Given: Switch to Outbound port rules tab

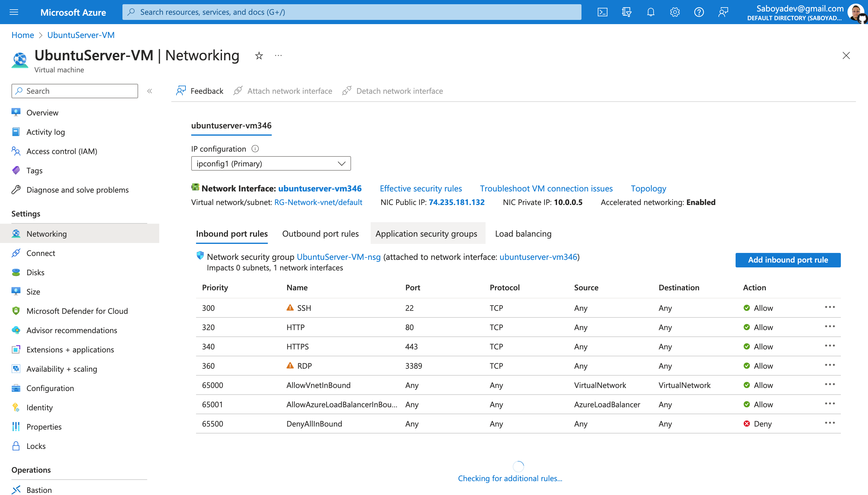Looking at the screenshot, I should coord(320,234).
